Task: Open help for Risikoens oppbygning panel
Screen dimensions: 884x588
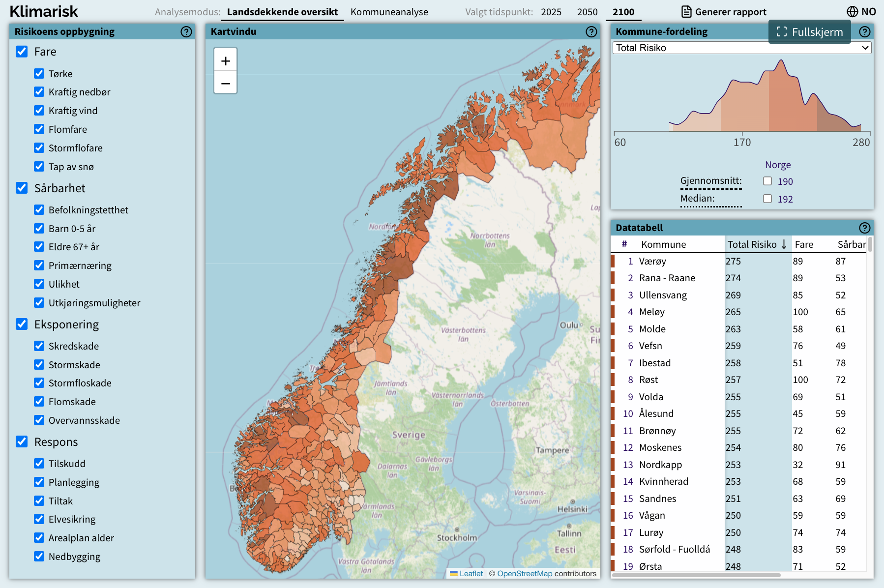Action: 186,32
